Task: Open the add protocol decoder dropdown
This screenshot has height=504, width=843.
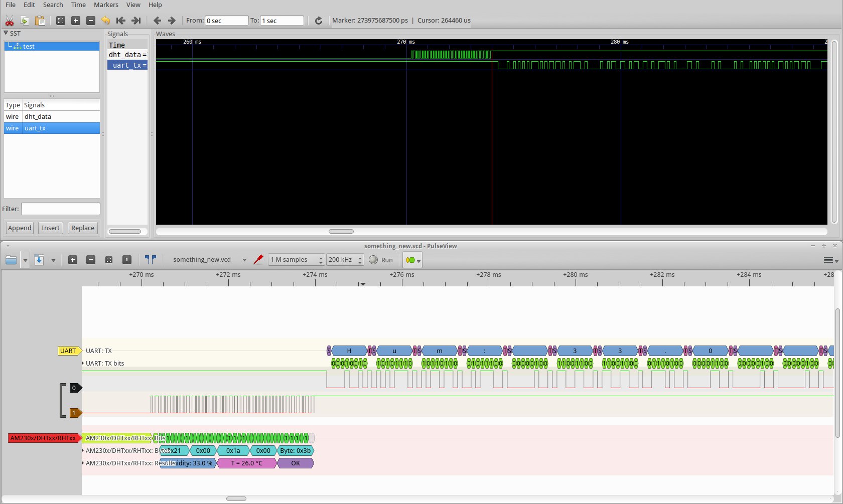Action: tap(412, 260)
